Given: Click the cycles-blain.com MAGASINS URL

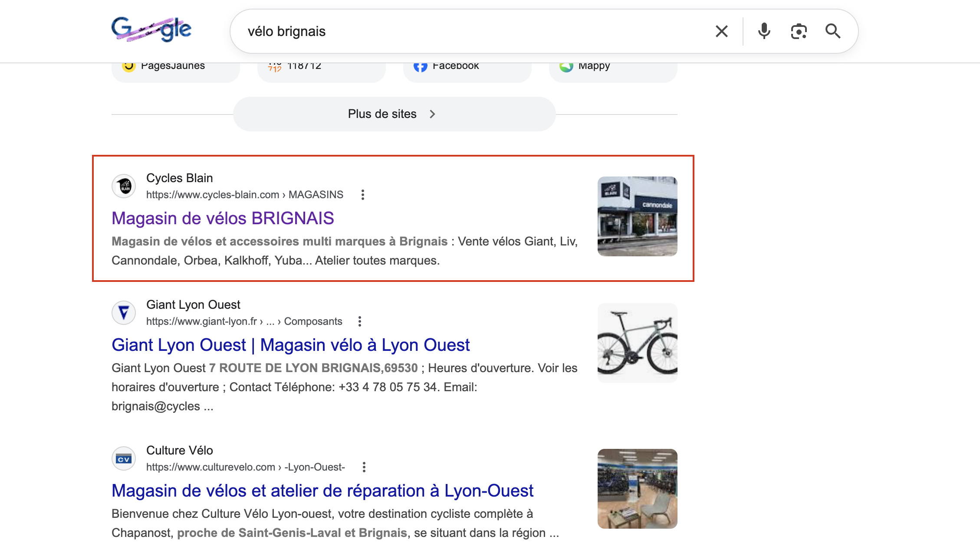Looking at the screenshot, I should (245, 195).
